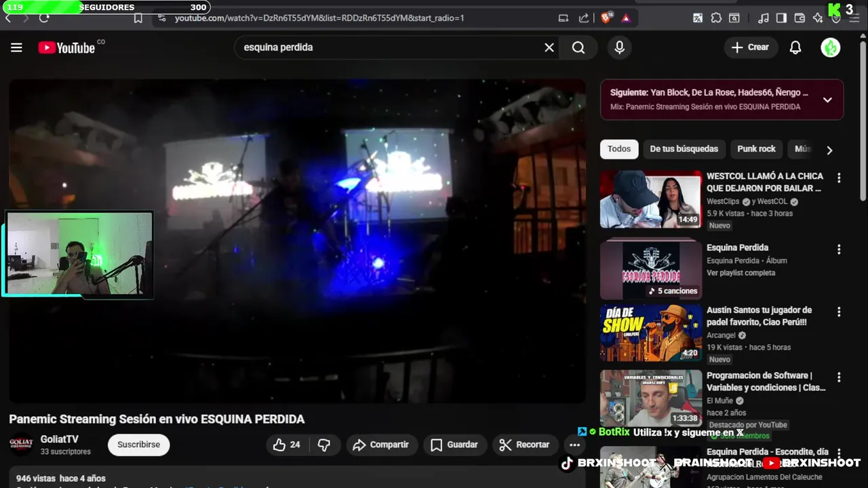Click the Recortar clip button
The width and height of the screenshot is (868, 488).
(525, 445)
